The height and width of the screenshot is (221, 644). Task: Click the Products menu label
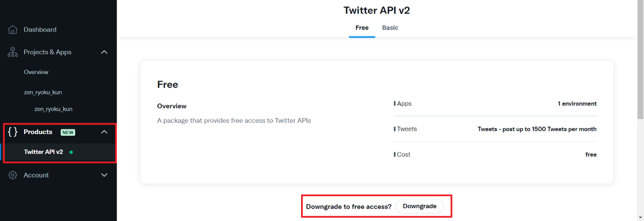click(x=38, y=132)
